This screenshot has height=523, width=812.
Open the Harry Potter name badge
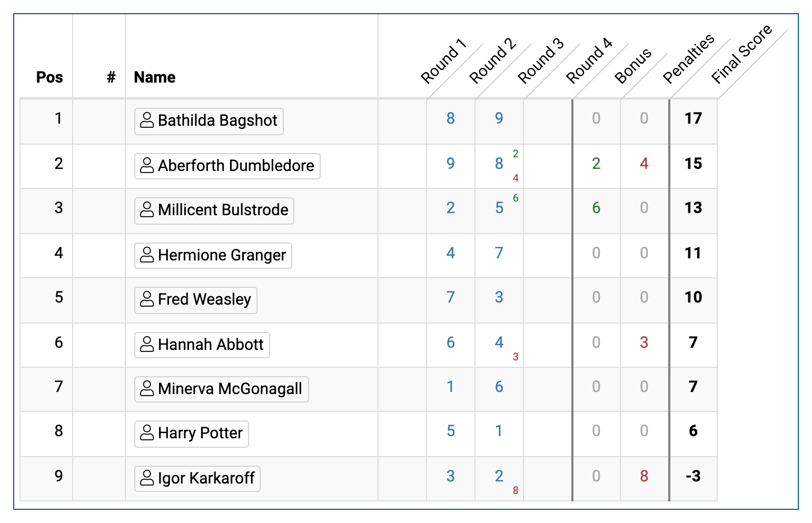point(192,434)
